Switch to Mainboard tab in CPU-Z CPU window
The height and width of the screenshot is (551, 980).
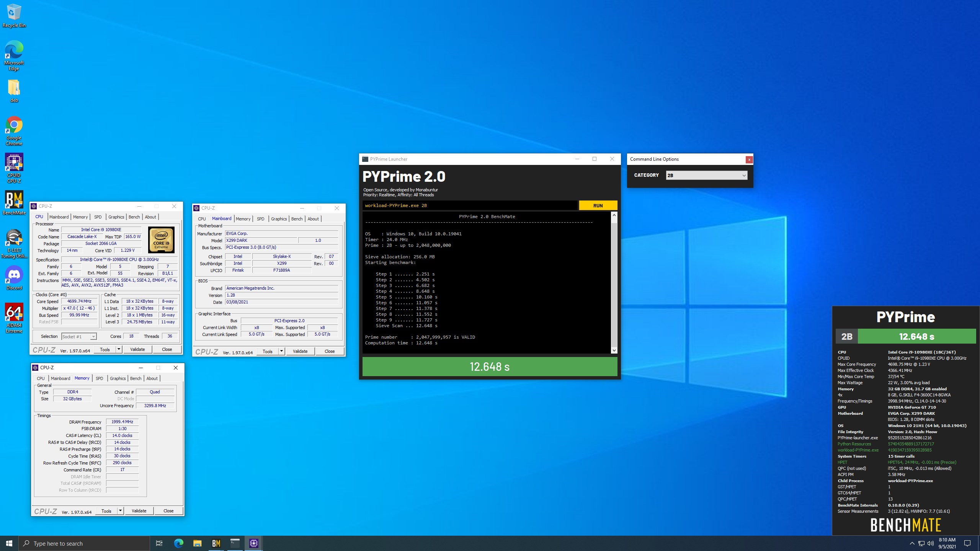[59, 217]
